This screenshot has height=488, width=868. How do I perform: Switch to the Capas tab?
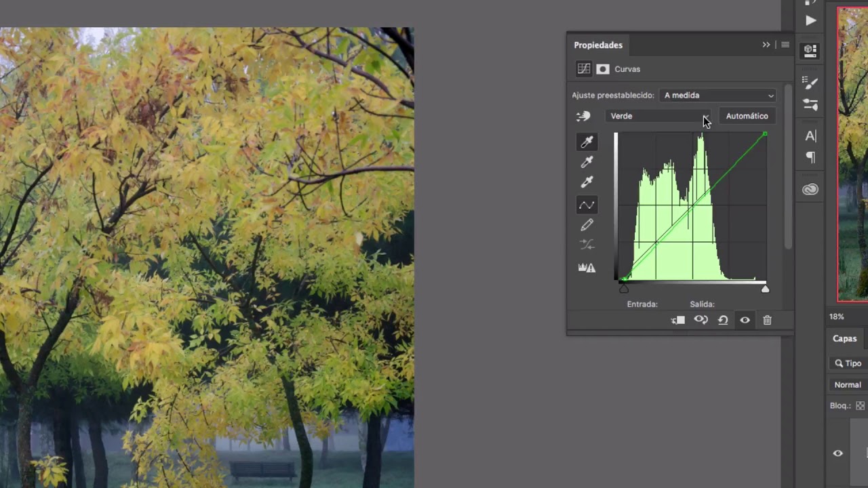click(845, 338)
